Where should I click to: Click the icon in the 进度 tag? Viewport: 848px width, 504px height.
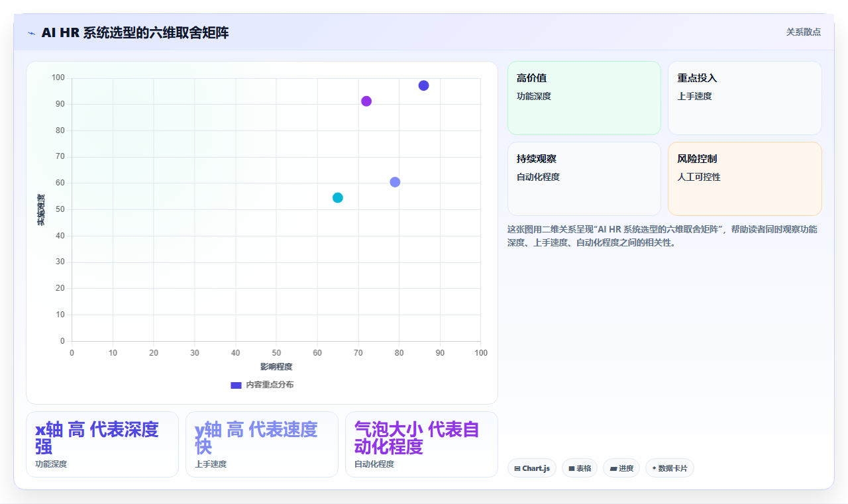(613, 469)
